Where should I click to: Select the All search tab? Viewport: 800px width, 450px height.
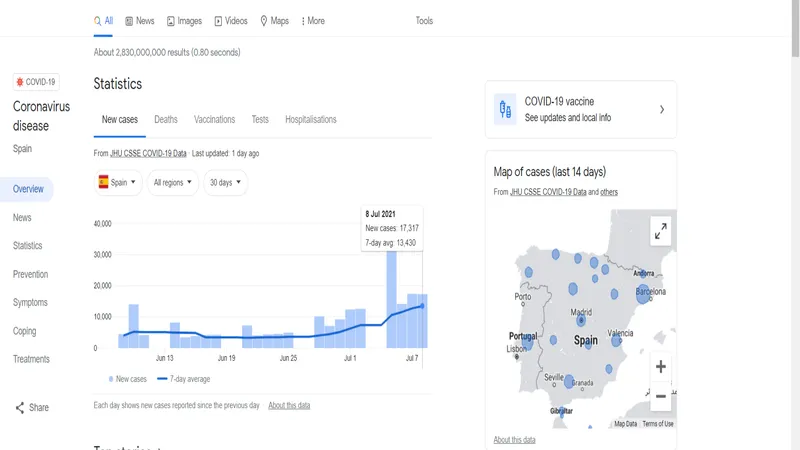tap(103, 21)
